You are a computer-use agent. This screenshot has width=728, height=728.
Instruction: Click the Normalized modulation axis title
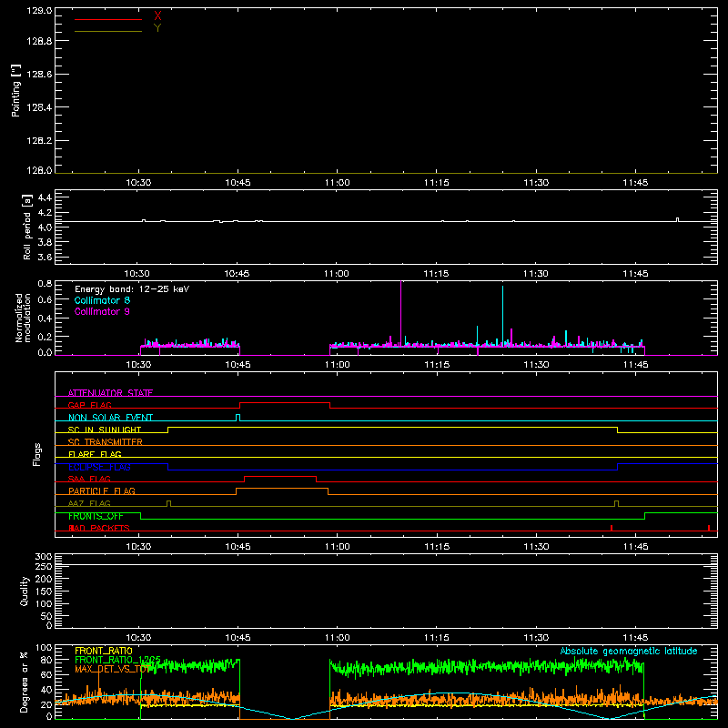[23, 318]
